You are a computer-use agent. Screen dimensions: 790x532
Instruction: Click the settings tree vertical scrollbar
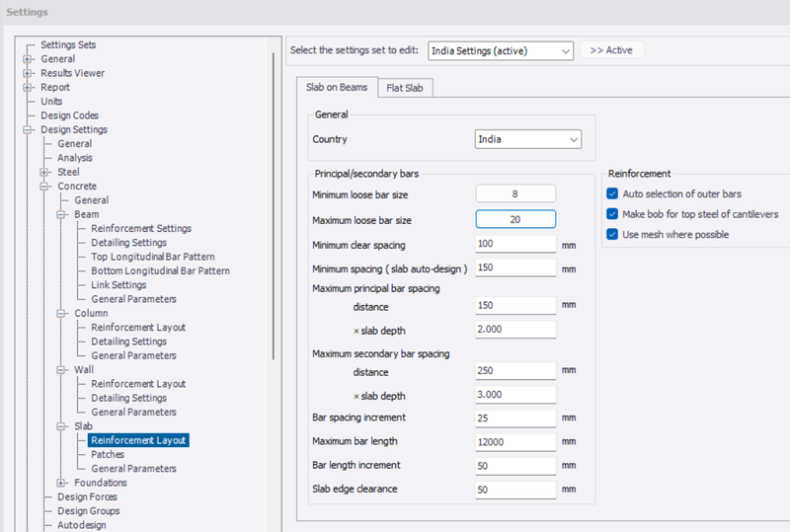(274, 206)
